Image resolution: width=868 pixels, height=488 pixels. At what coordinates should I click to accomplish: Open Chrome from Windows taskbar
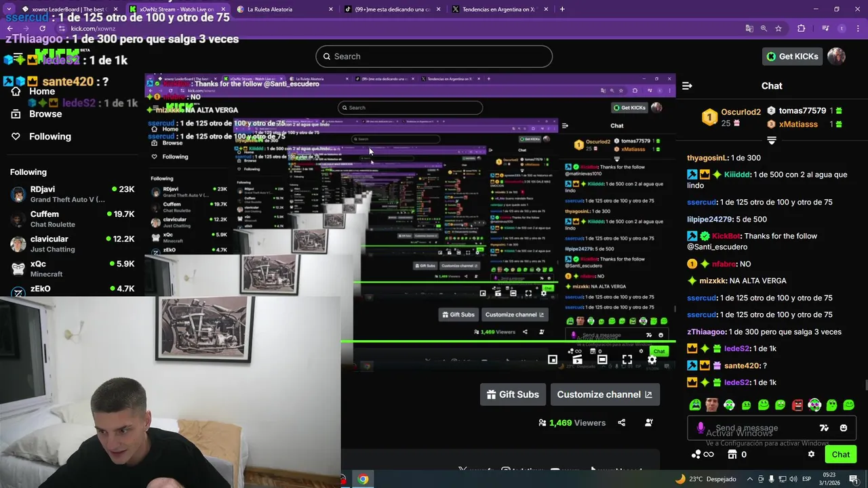(x=363, y=479)
